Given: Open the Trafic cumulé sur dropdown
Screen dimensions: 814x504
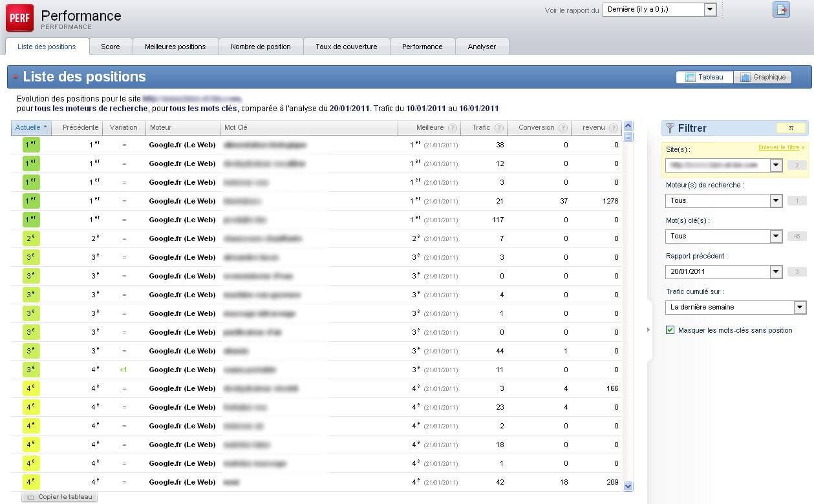Looking at the screenshot, I should 800,308.
